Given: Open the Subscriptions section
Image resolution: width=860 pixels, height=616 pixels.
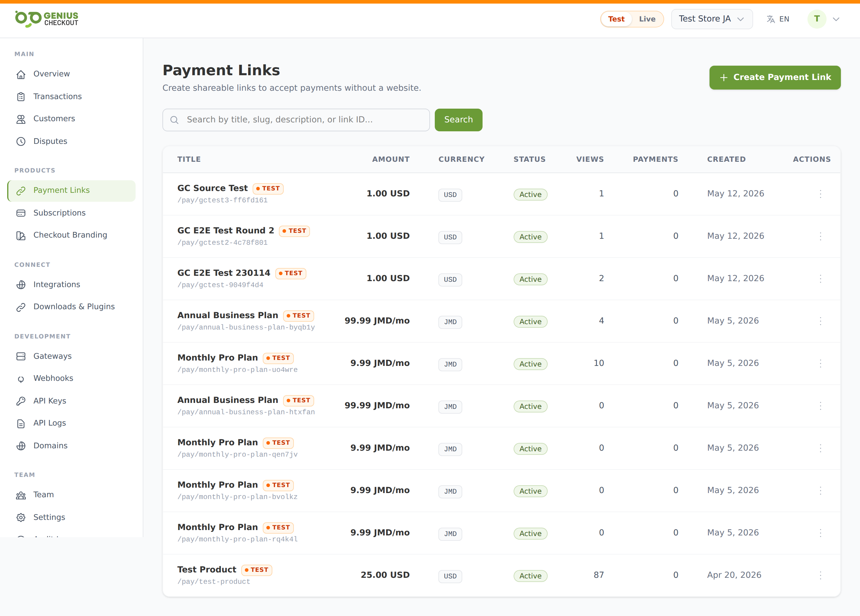Looking at the screenshot, I should 71,213.
